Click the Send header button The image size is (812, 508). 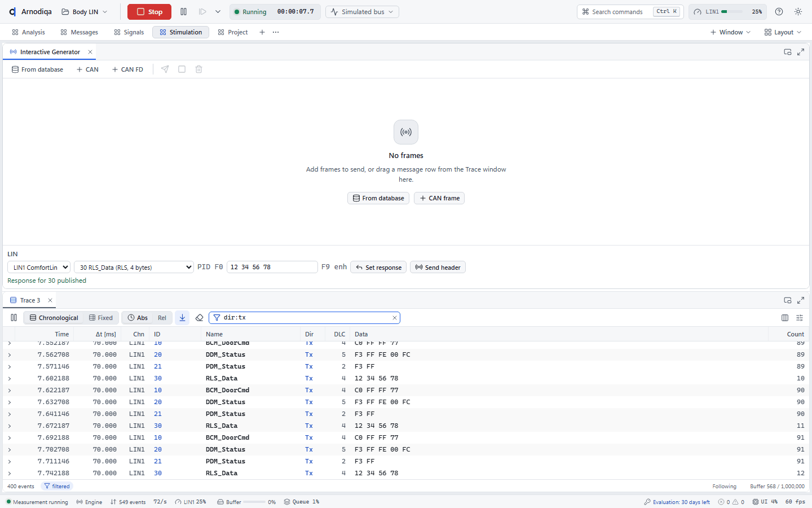438,268
